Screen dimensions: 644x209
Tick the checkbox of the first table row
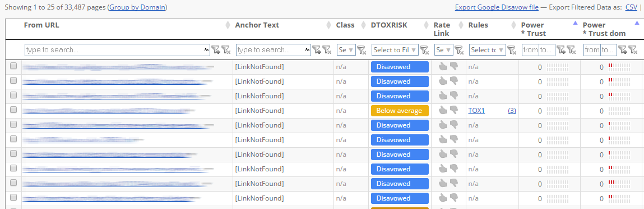[13, 66]
